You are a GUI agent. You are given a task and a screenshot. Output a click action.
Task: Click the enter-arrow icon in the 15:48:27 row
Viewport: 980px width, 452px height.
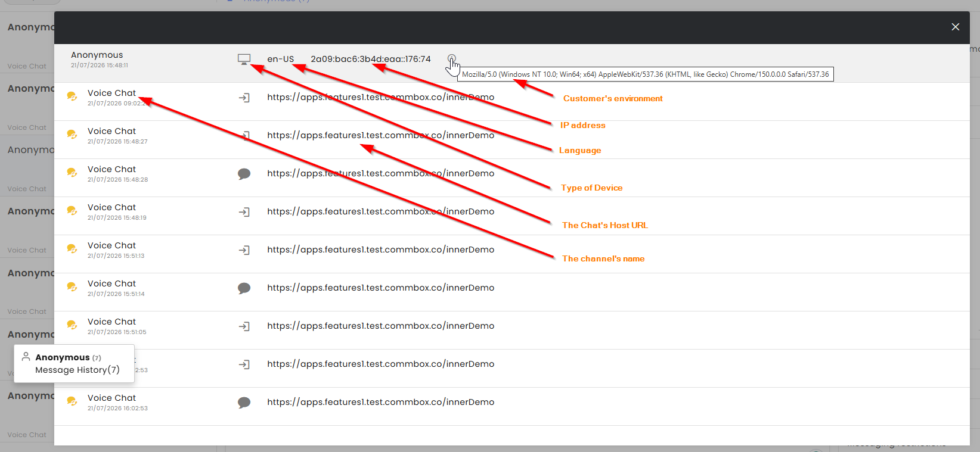click(244, 136)
